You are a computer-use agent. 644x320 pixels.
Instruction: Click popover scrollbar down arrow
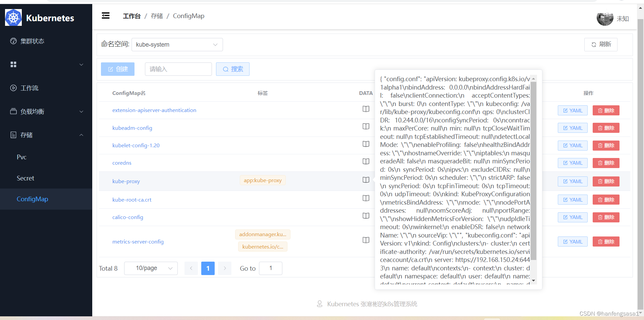[533, 281]
